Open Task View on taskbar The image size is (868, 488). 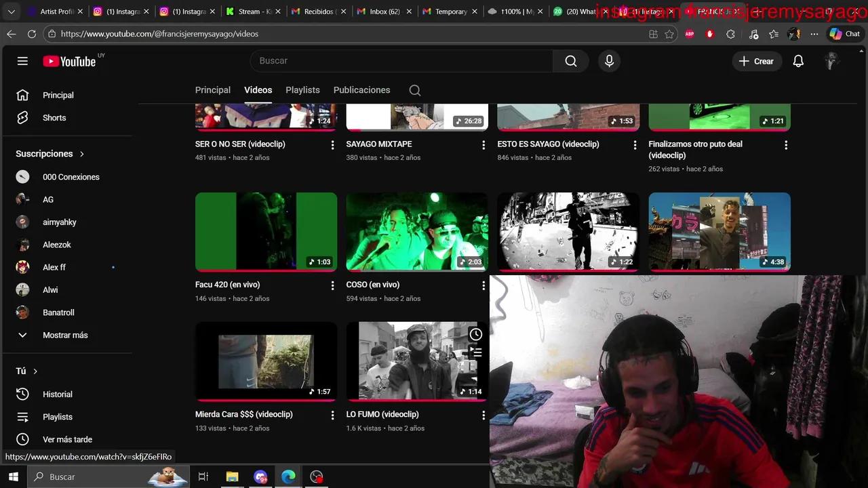point(203,477)
